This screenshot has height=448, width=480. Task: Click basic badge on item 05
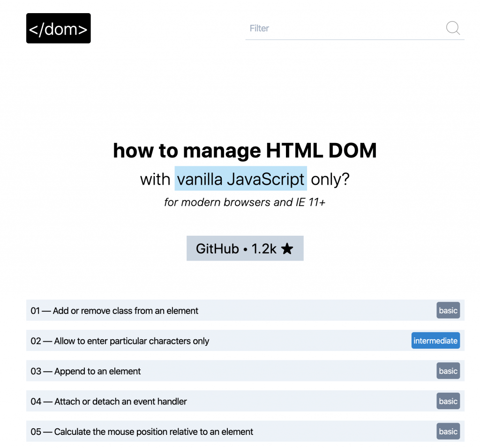point(448,432)
